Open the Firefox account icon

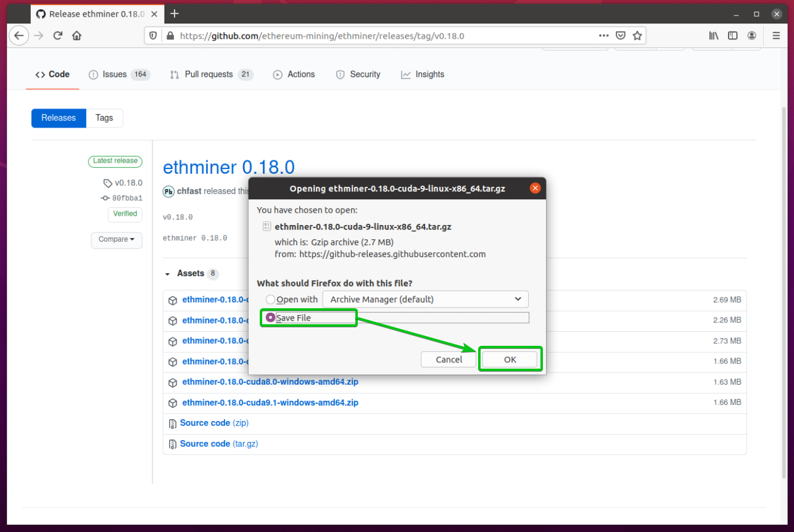coord(752,36)
